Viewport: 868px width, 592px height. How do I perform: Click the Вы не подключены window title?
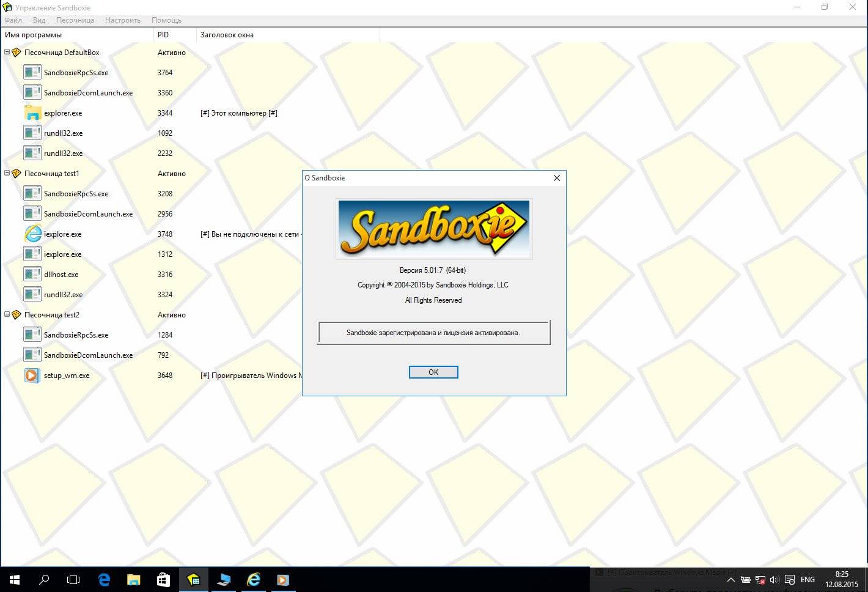tap(251, 234)
